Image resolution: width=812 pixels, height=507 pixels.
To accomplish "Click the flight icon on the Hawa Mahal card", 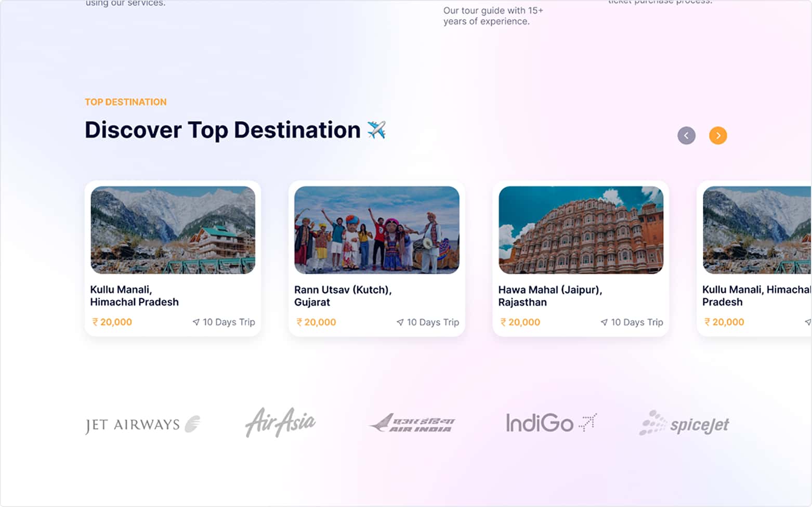I will 604,322.
